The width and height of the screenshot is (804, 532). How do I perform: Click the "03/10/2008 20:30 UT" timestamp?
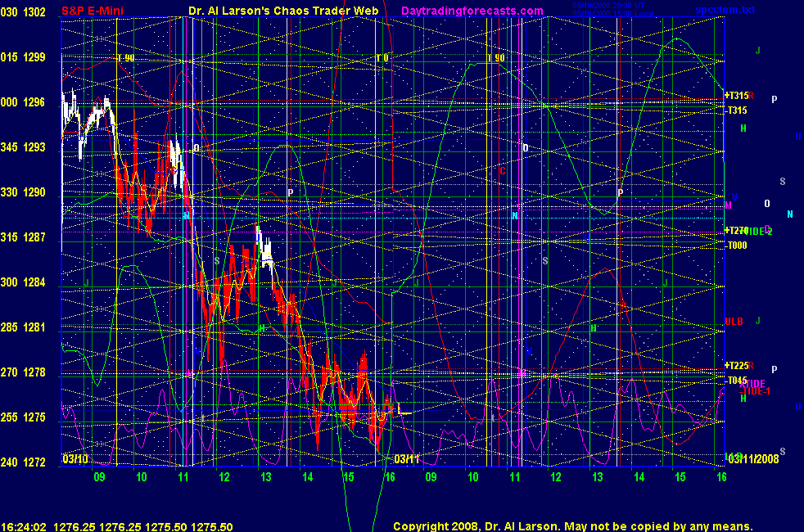click(x=608, y=6)
